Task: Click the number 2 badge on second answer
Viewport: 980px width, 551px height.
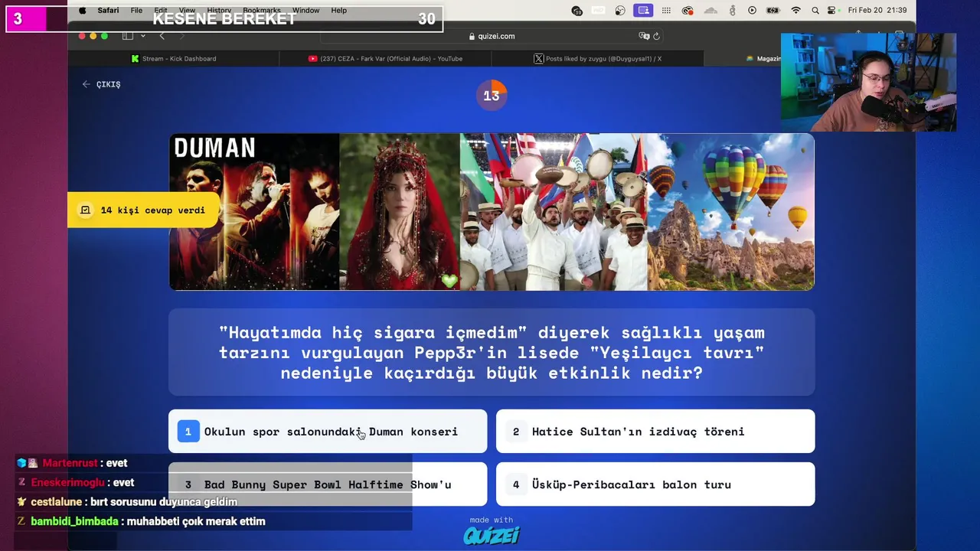Action: (516, 432)
